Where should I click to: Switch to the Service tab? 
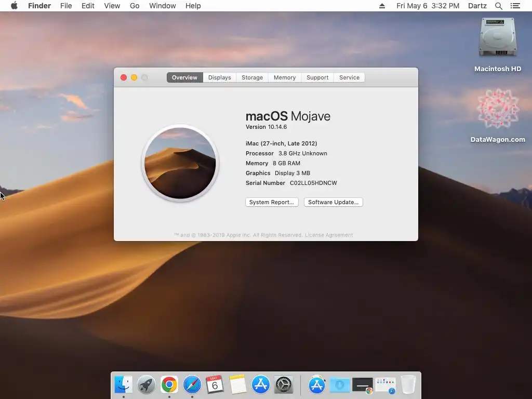click(x=349, y=77)
